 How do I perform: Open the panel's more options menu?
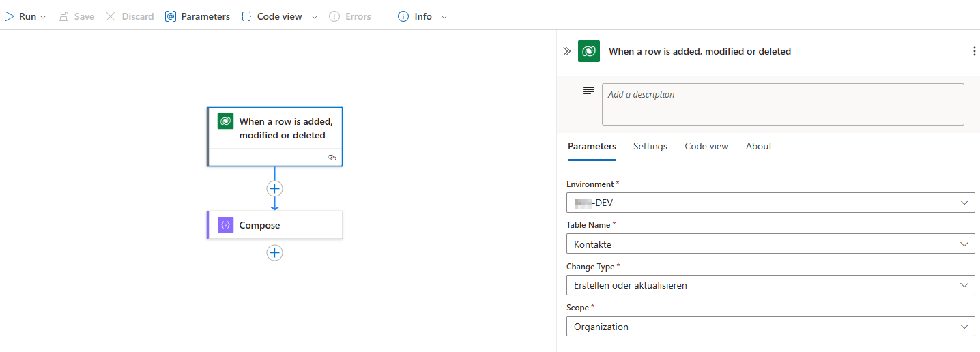tap(974, 51)
